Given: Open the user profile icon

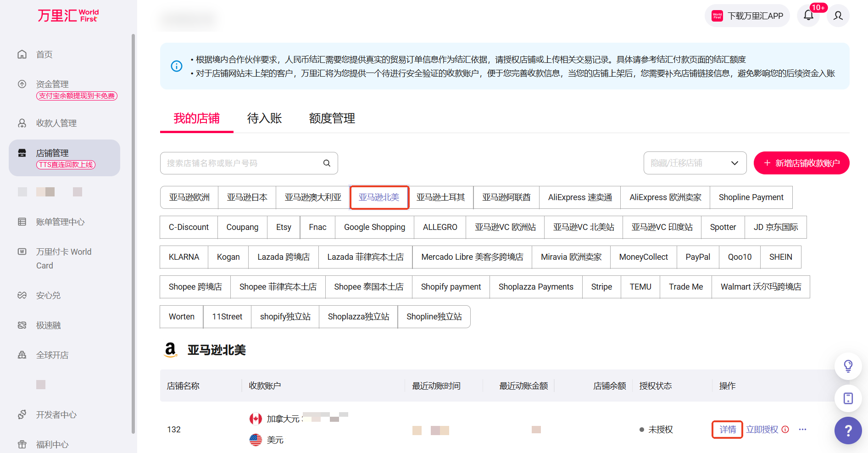Looking at the screenshot, I should pos(838,16).
